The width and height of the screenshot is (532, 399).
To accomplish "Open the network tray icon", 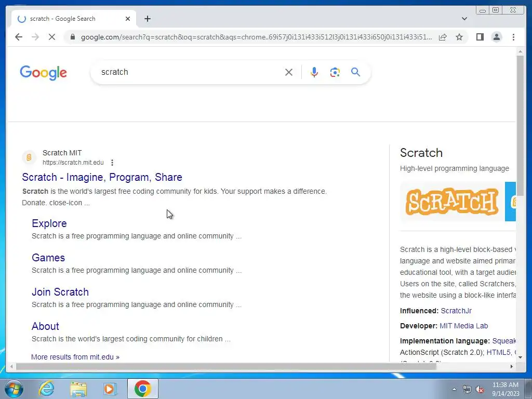I will tap(467, 389).
